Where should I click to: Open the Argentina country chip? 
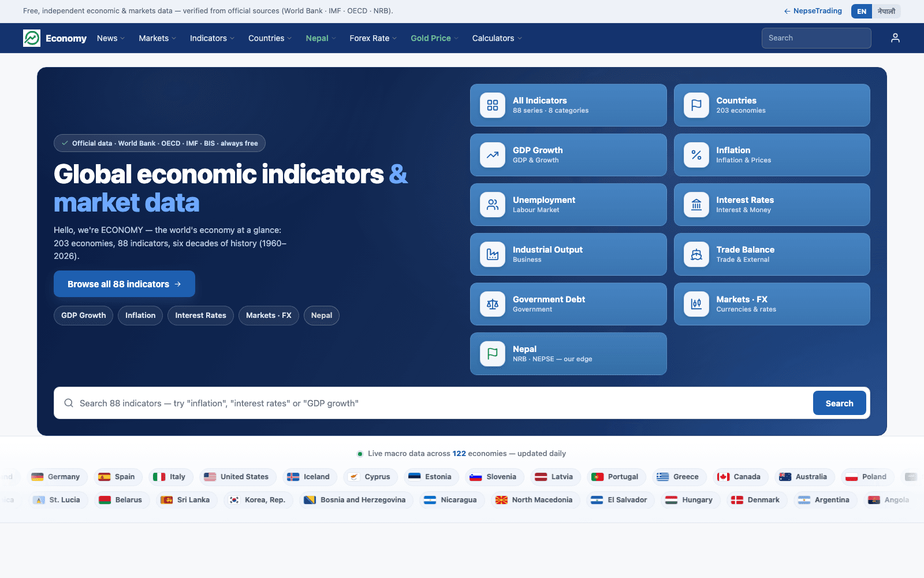click(x=825, y=500)
